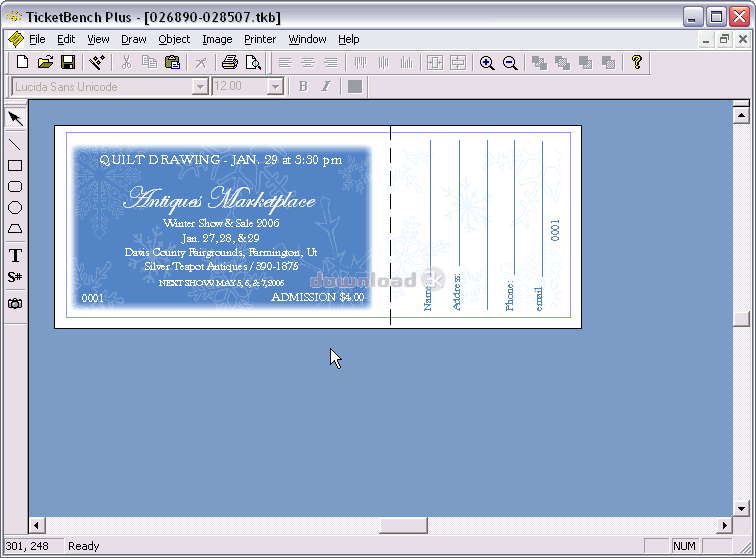Click the camera image tool

pyautogui.click(x=15, y=303)
